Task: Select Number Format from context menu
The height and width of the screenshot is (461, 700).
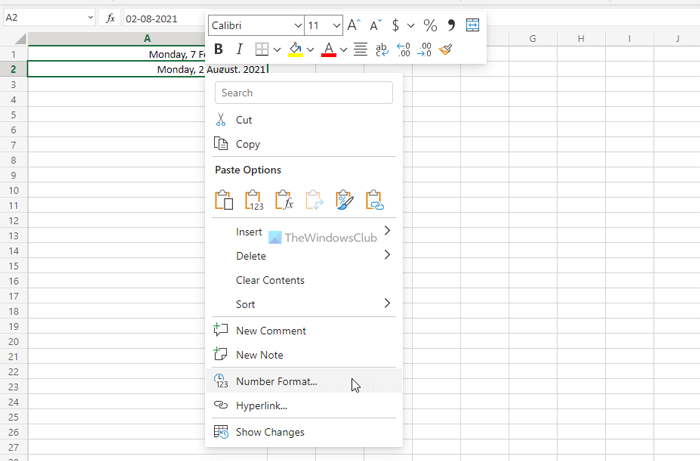Action: 276,381
